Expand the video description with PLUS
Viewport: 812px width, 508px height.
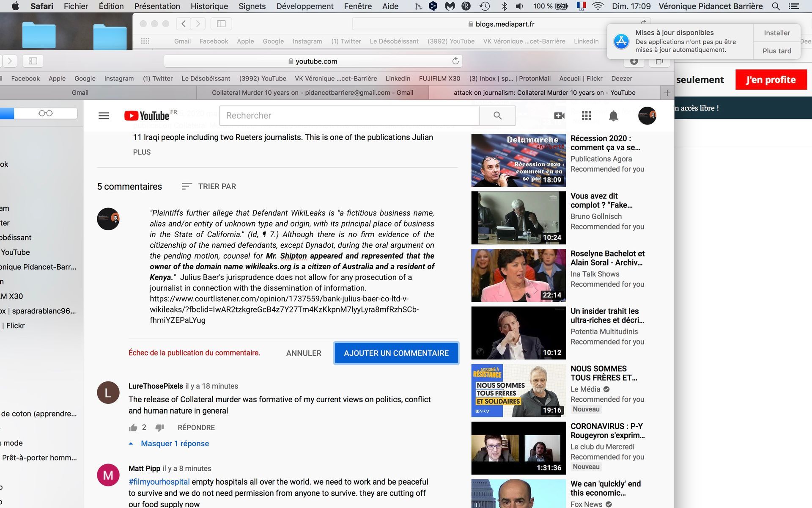pyautogui.click(x=142, y=152)
